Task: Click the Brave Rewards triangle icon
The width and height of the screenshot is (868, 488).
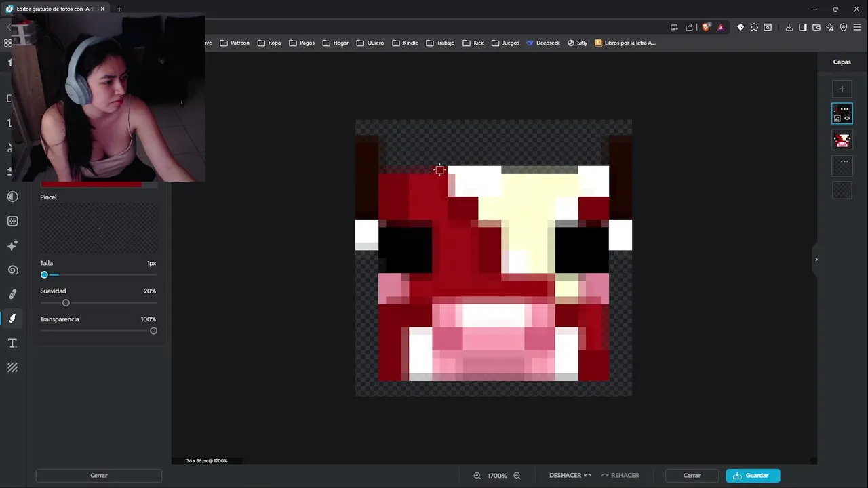Action: 720,27
